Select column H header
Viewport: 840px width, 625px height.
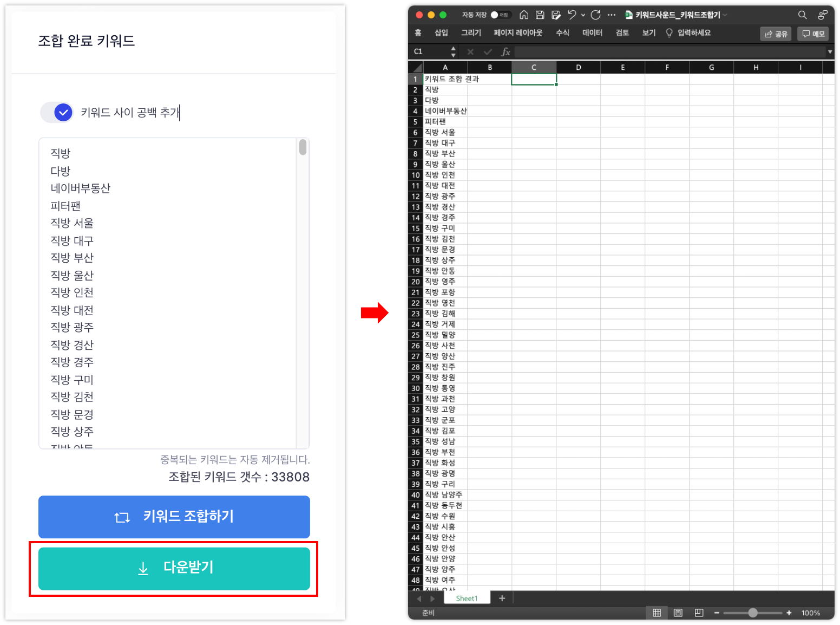tap(756, 68)
